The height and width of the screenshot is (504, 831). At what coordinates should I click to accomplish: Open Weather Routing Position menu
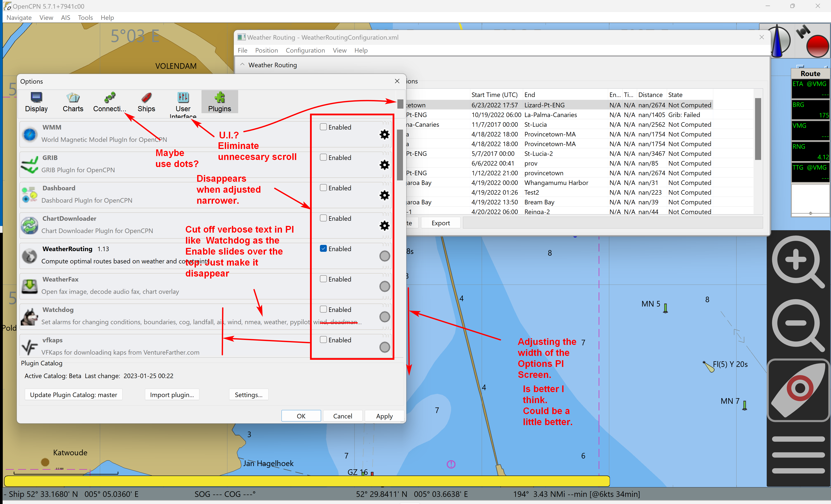266,50
